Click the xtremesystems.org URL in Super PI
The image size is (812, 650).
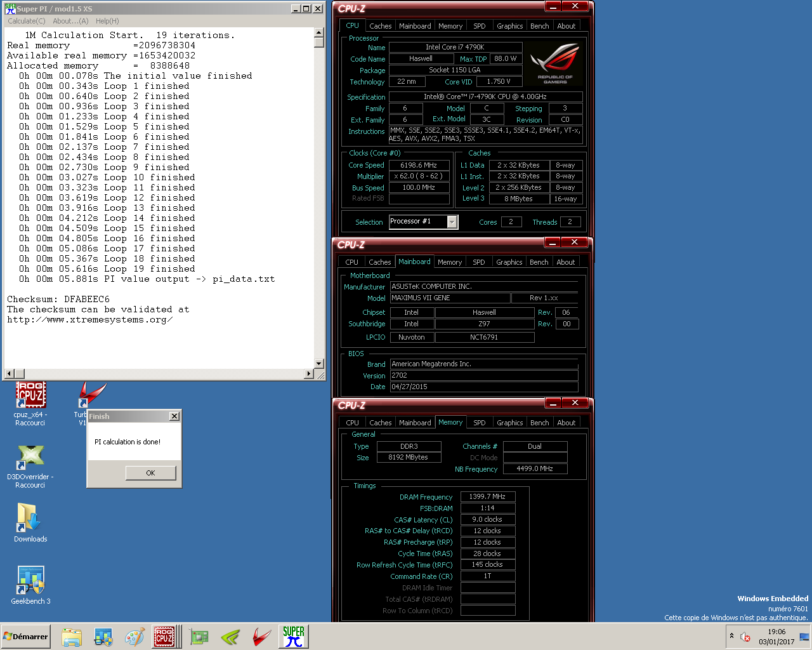tap(89, 319)
